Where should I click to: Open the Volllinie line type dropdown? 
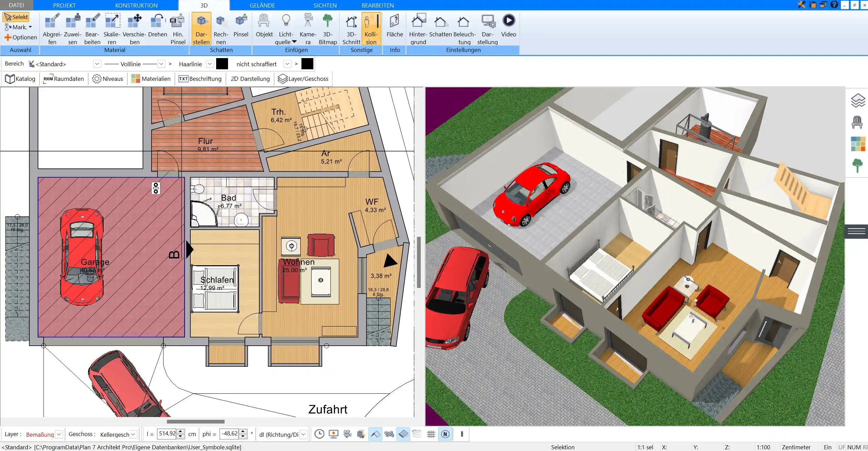point(161,64)
